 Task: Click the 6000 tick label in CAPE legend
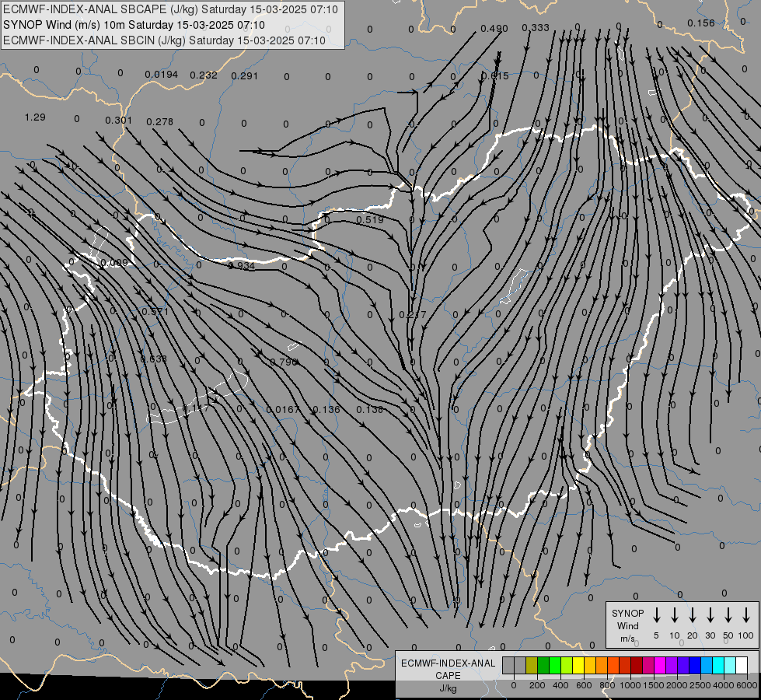(746, 685)
